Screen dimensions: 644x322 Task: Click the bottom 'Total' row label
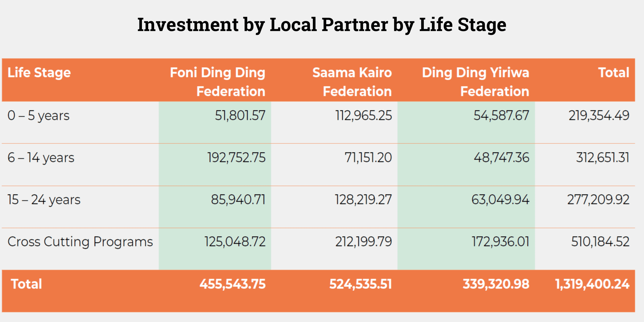26,284
